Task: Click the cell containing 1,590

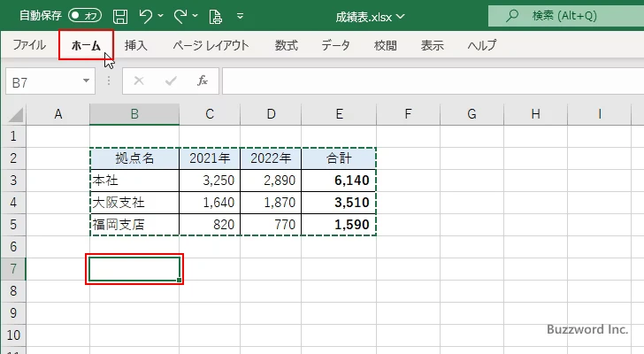Action: click(x=339, y=225)
